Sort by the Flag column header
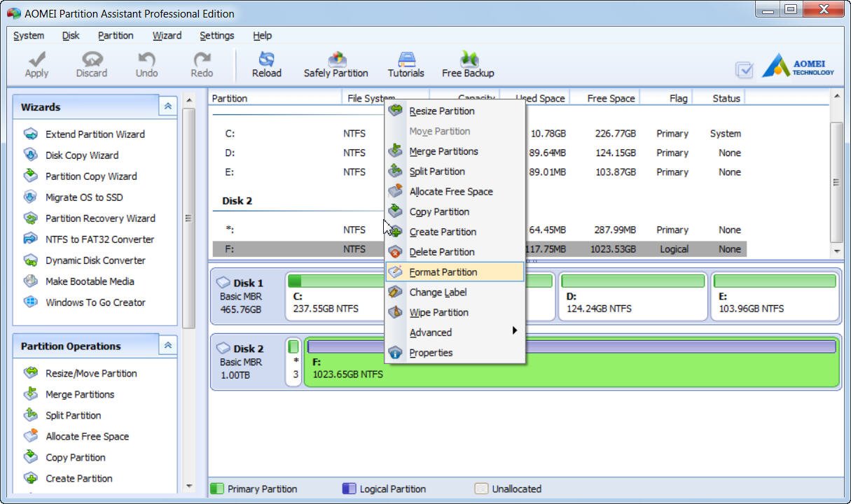Viewport: 851px width, 504px height. [x=665, y=99]
